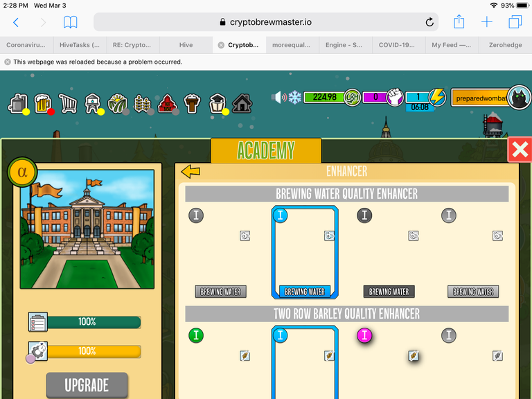The height and width of the screenshot is (399, 532).
Task: Switch to the HiveTasks tab
Action: point(80,45)
